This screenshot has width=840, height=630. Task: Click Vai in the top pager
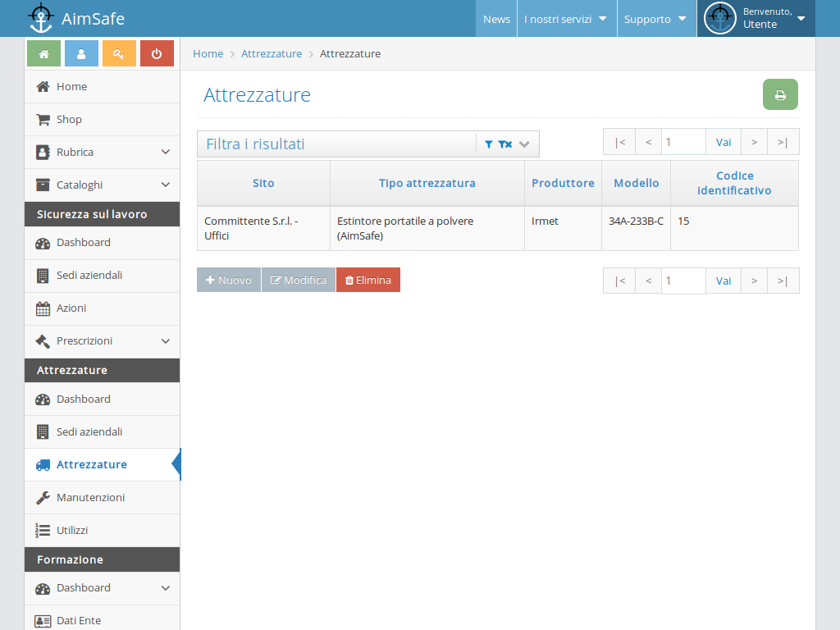724,142
